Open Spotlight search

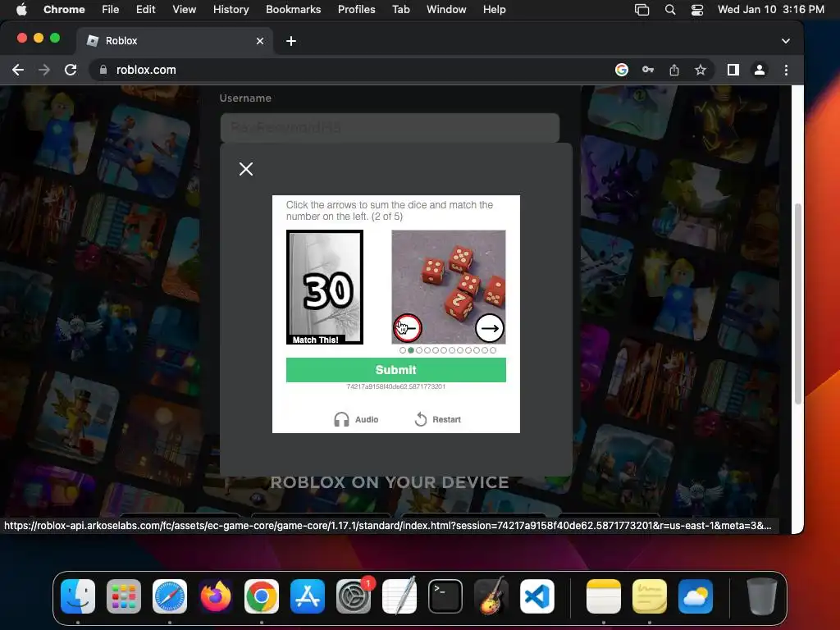pos(669,9)
